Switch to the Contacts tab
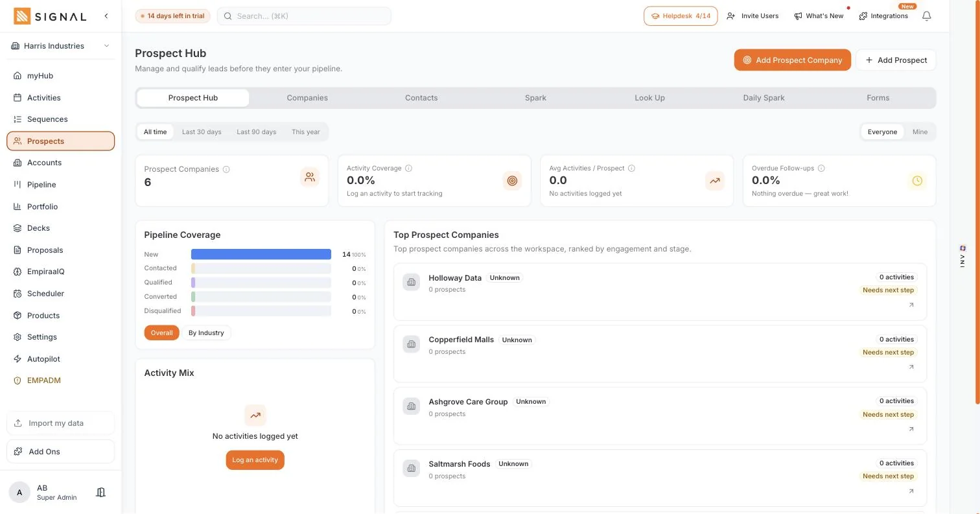Image resolution: width=980 pixels, height=514 pixels. pyautogui.click(x=421, y=98)
